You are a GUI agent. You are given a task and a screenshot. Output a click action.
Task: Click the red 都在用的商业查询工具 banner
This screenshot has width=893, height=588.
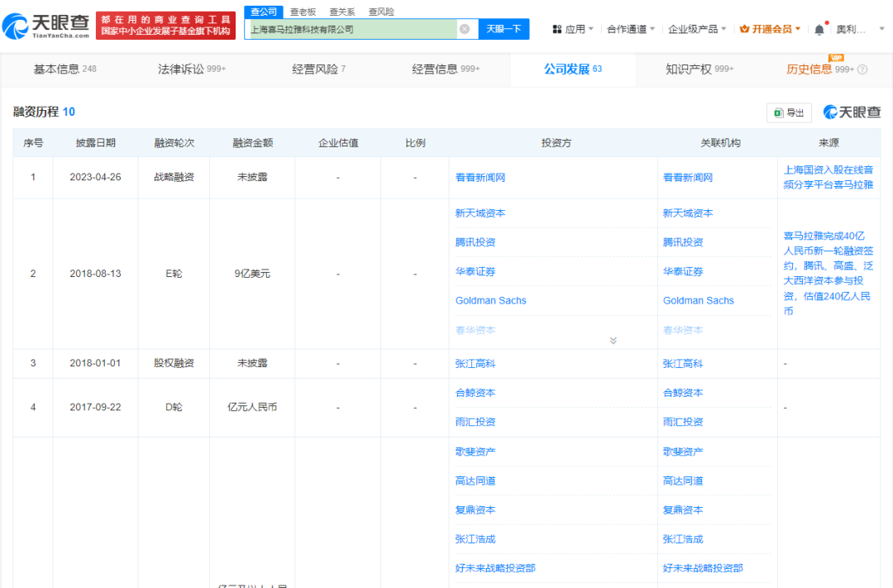[165, 26]
